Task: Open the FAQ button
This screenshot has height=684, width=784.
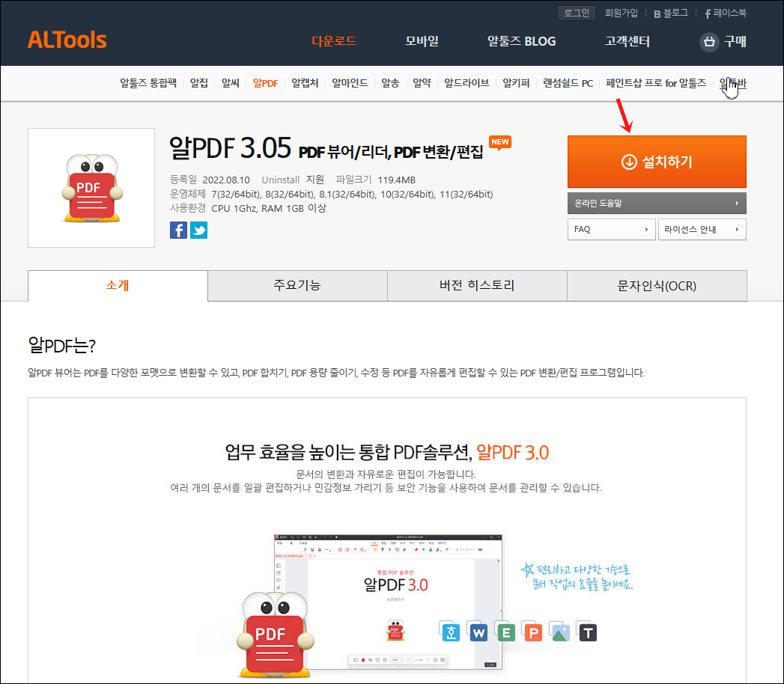Action: click(611, 229)
